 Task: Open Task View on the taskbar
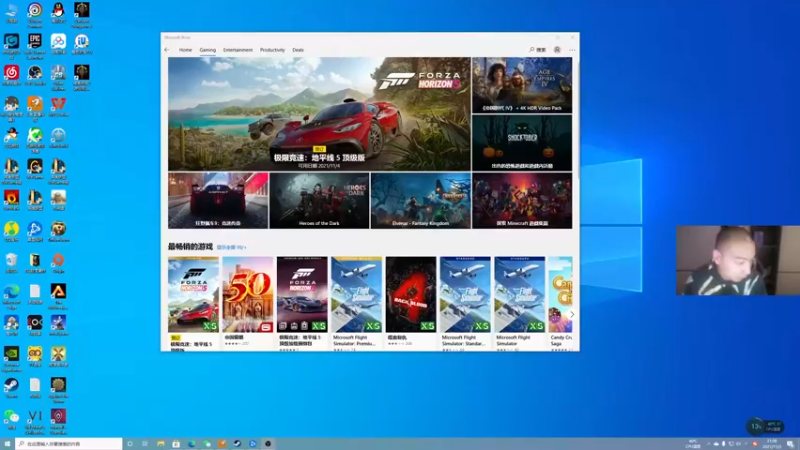(145, 444)
